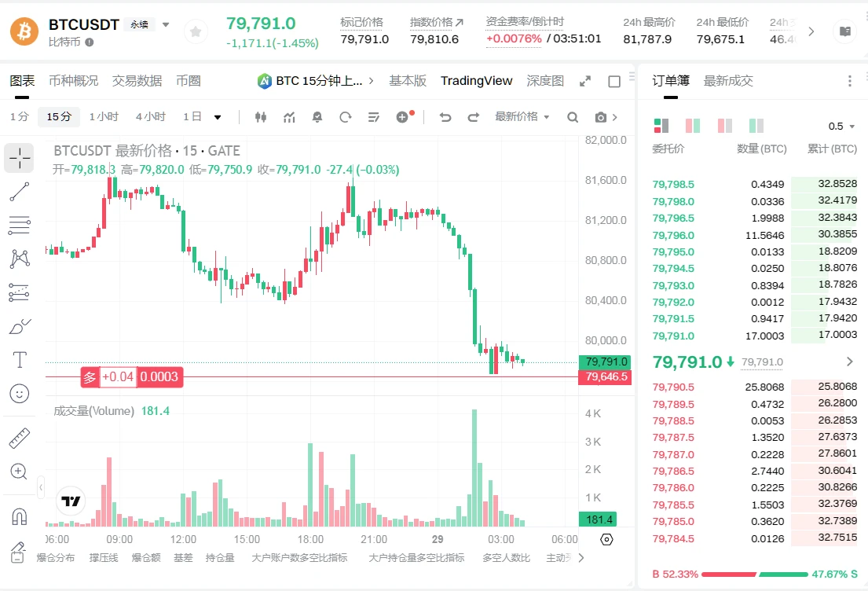Toggle BTCUSDT favorite star
This screenshot has height=591, width=868.
(196, 32)
